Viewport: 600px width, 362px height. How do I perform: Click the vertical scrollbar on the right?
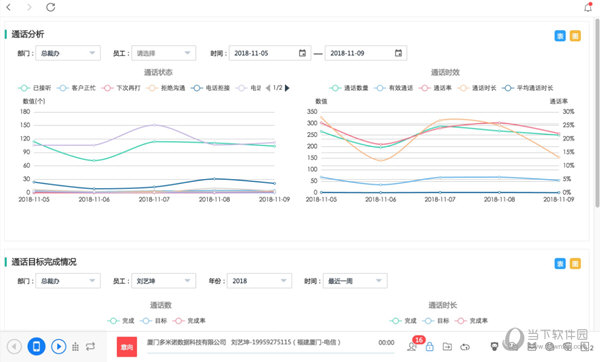click(597, 113)
